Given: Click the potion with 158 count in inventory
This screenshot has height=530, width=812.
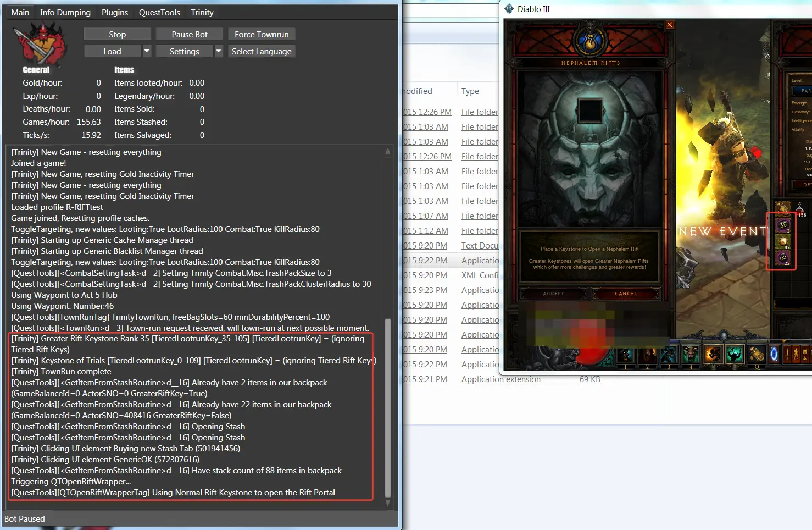Looking at the screenshot, I should [799, 209].
